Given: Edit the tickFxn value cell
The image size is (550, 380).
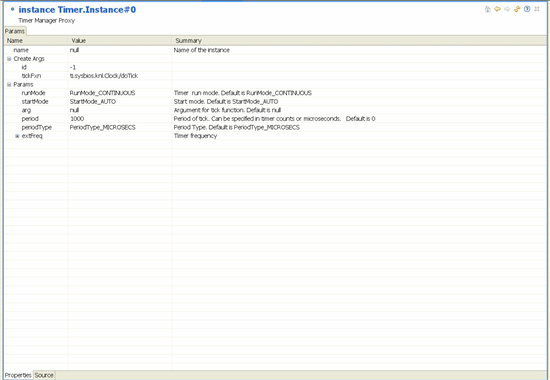Looking at the screenshot, I should [120, 76].
